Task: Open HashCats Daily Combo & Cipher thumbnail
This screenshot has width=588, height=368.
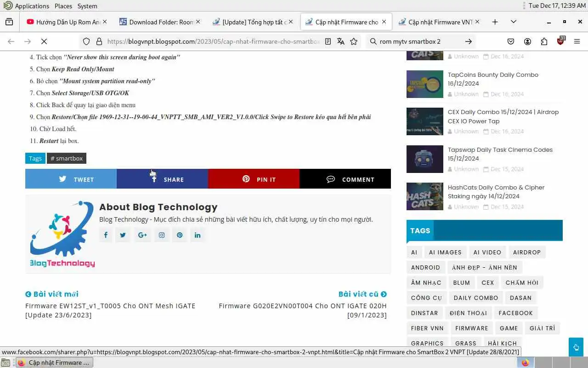Action: (425, 196)
